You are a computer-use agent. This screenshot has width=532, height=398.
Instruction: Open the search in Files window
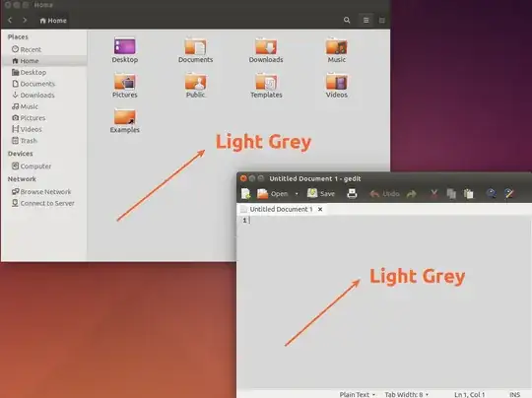tap(347, 20)
